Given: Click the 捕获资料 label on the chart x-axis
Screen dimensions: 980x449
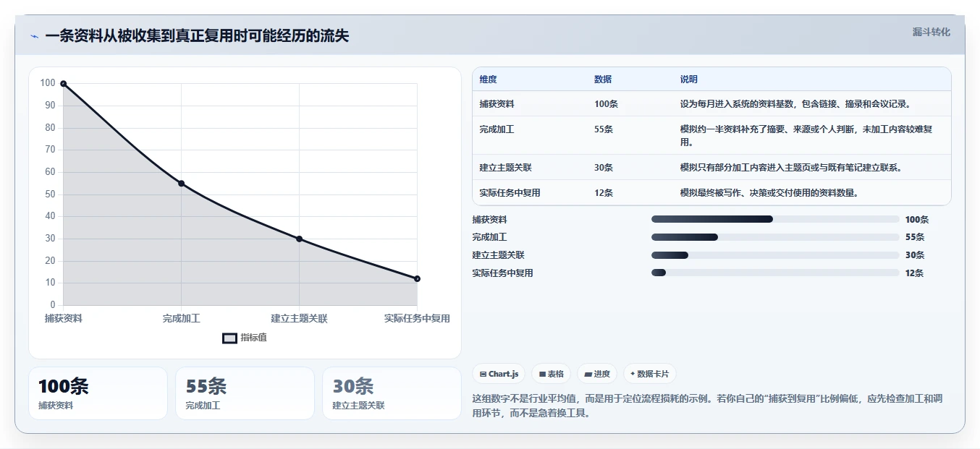Looking at the screenshot, I should [x=64, y=318].
